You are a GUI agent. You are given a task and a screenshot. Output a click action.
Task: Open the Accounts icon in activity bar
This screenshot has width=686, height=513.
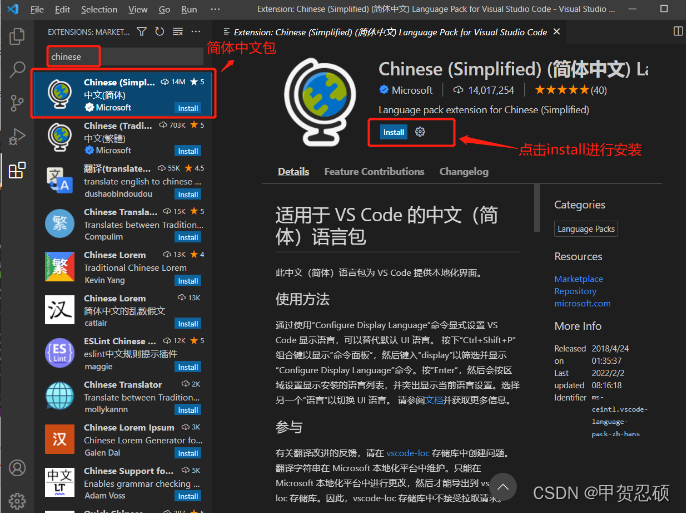pos(17,468)
